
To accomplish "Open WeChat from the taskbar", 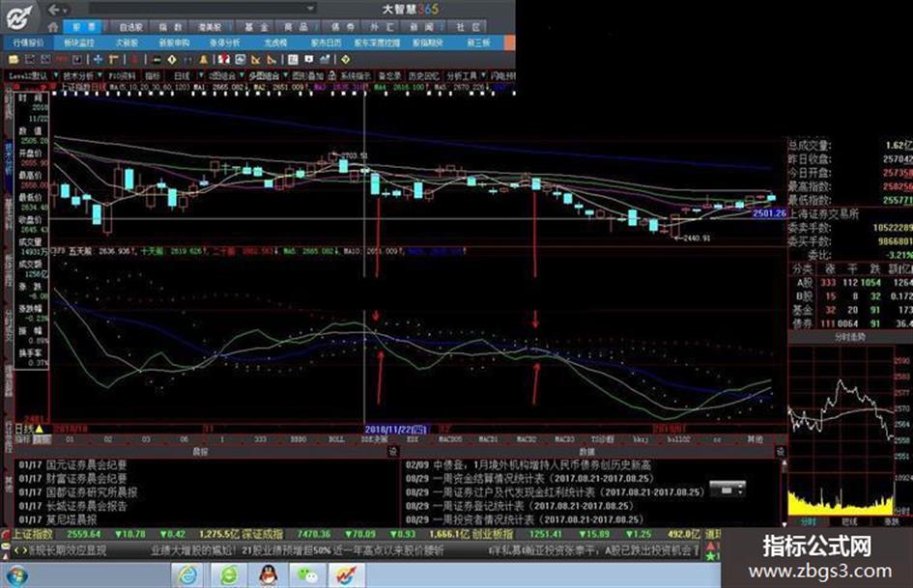I will [307, 575].
